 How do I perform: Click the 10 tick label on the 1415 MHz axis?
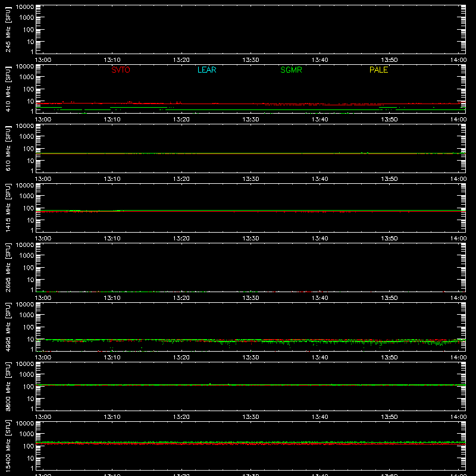[x=30, y=220]
